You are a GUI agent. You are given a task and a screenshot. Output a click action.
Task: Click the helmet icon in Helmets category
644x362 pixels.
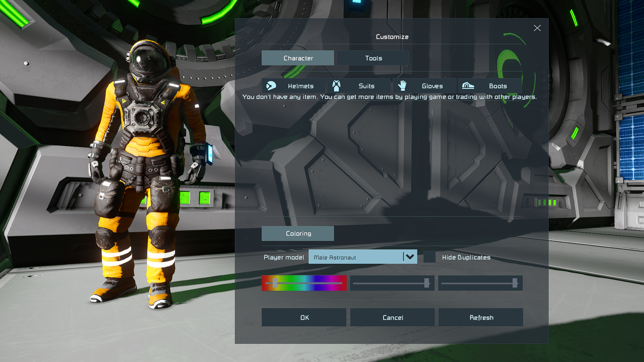pos(271,86)
